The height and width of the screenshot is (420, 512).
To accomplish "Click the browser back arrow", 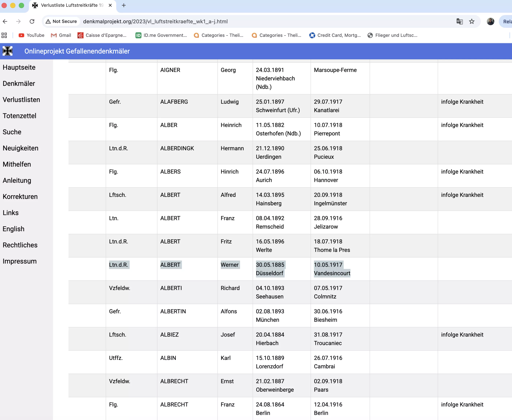I will point(5,21).
